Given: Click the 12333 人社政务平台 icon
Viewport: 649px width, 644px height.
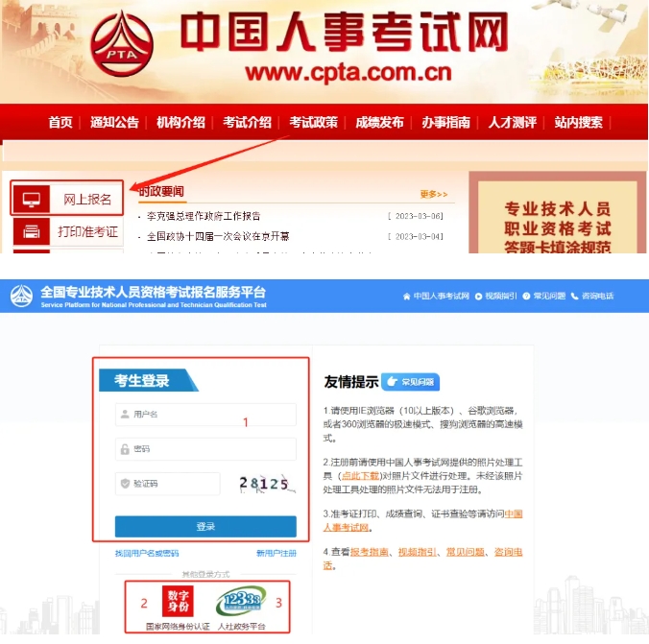Looking at the screenshot, I should [x=241, y=601].
